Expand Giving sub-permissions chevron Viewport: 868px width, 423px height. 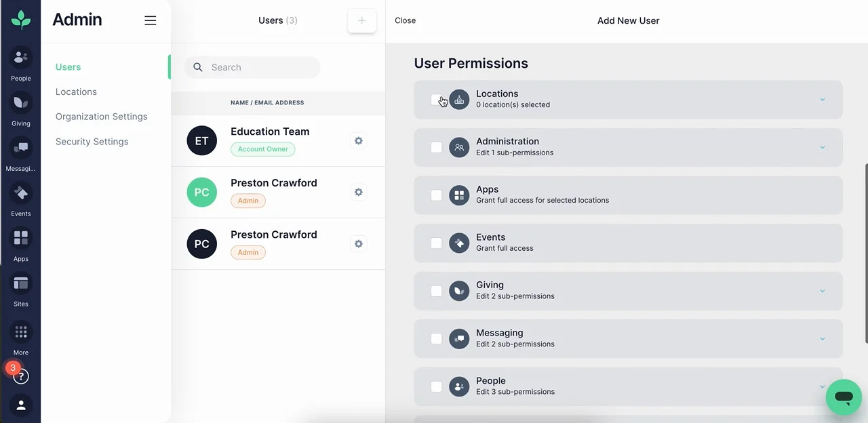(x=822, y=291)
